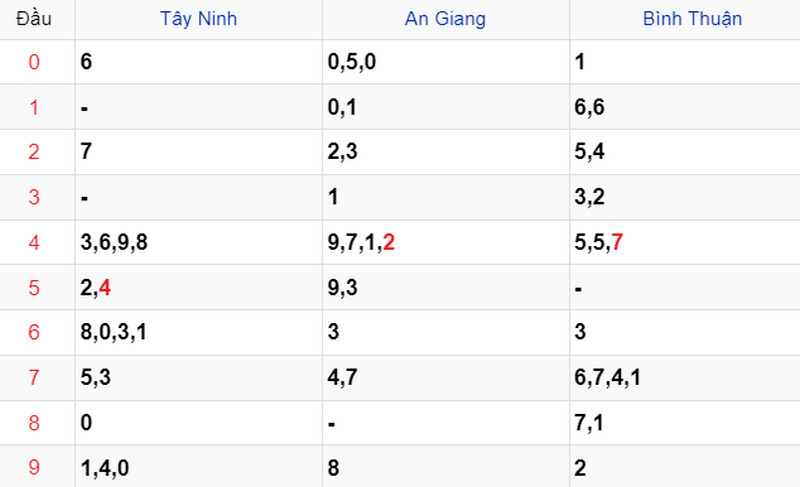Select red number 7 in Bình Thuận row 4
Viewport: 800px width, 487px height.
[x=617, y=242]
